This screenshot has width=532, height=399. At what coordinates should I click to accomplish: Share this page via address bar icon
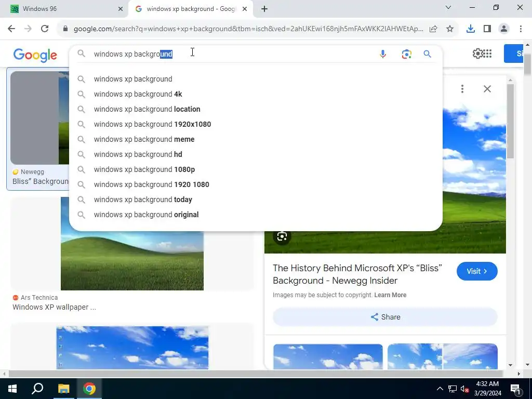click(x=433, y=29)
